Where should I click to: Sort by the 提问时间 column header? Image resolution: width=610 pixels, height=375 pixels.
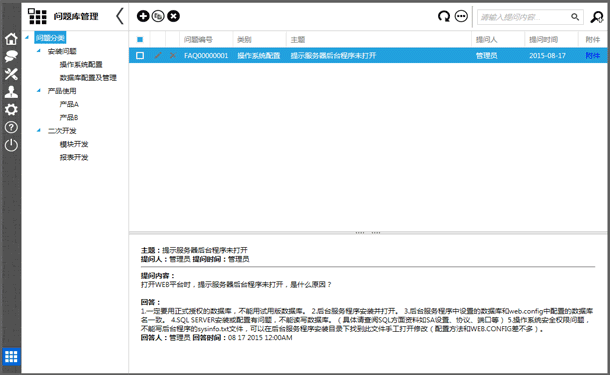(543, 39)
